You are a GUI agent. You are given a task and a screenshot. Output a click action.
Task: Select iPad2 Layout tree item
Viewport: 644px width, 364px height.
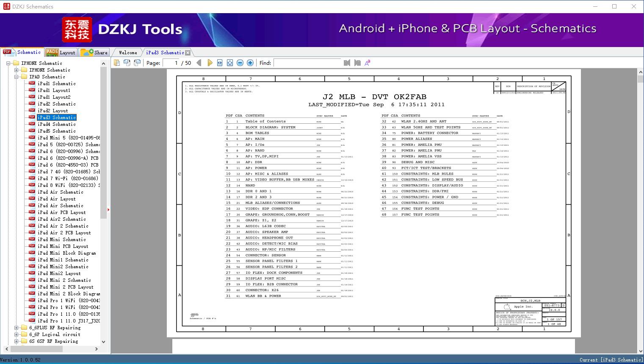(53, 111)
